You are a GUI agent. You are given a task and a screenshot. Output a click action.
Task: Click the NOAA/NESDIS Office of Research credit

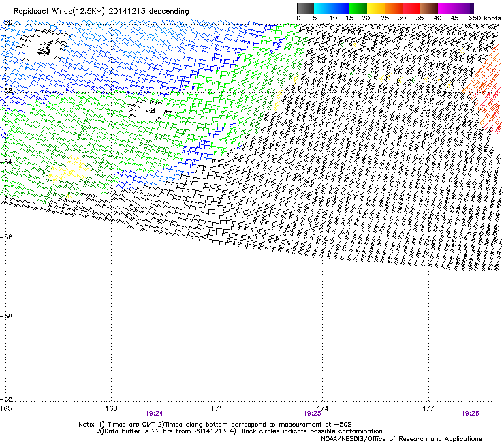401,439
